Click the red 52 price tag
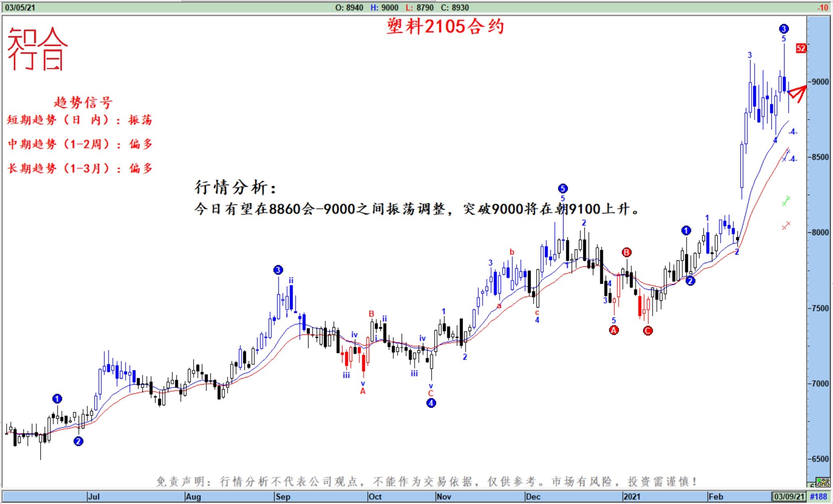Image resolution: width=833 pixels, height=504 pixels. click(x=801, y=49)
